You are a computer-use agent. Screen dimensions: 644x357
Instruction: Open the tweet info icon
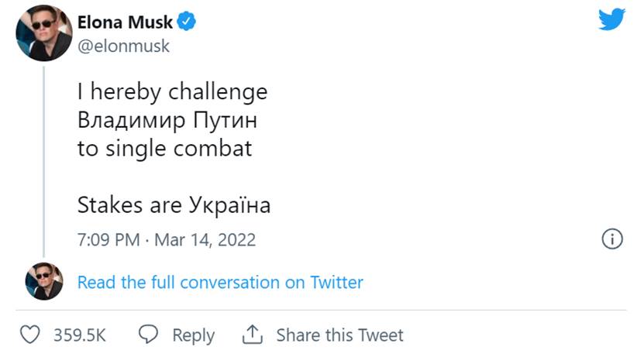(x=612, y=239)
